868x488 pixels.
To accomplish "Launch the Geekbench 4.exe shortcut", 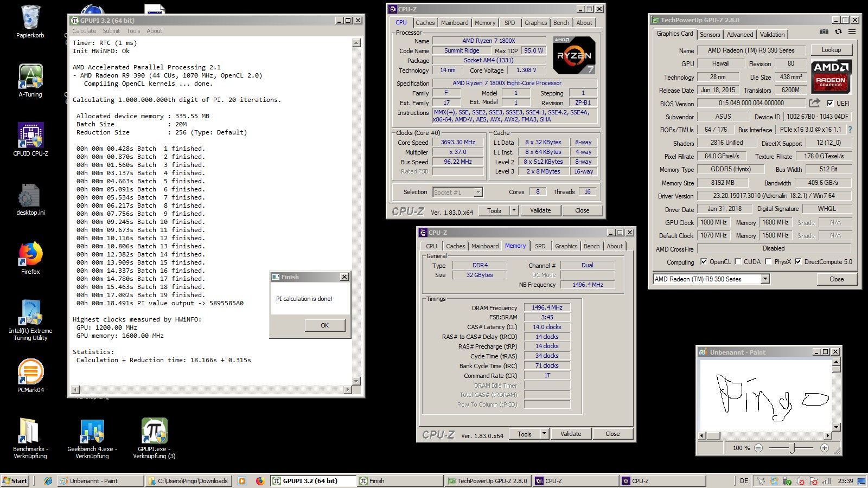I will pos(92,438).
